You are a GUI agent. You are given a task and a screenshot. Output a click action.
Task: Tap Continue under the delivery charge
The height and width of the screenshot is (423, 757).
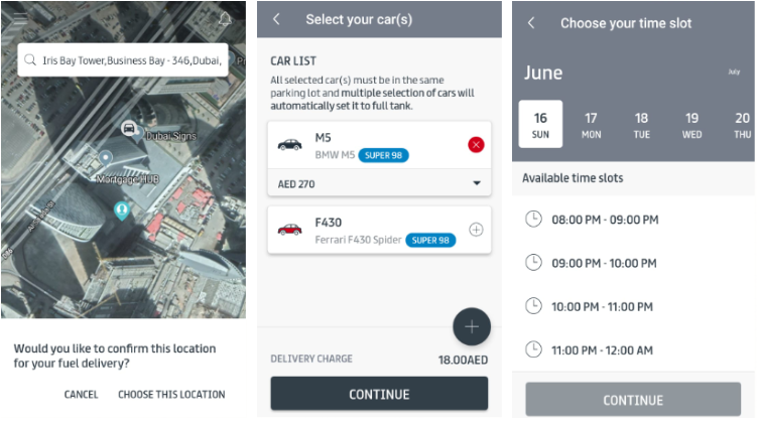pyautogui.click(x=379, y=394)
